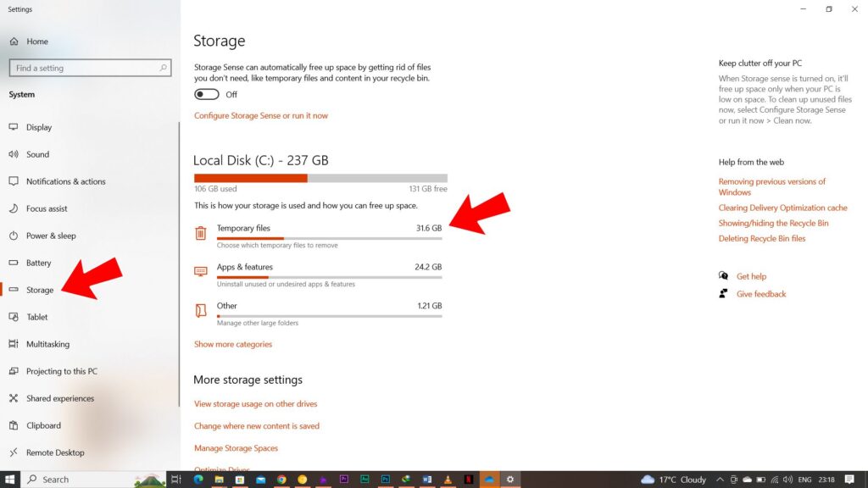Click the Sound speaker icon in sidebar
868x488 pixels.
pyautogui.click(x=14, y=154)
